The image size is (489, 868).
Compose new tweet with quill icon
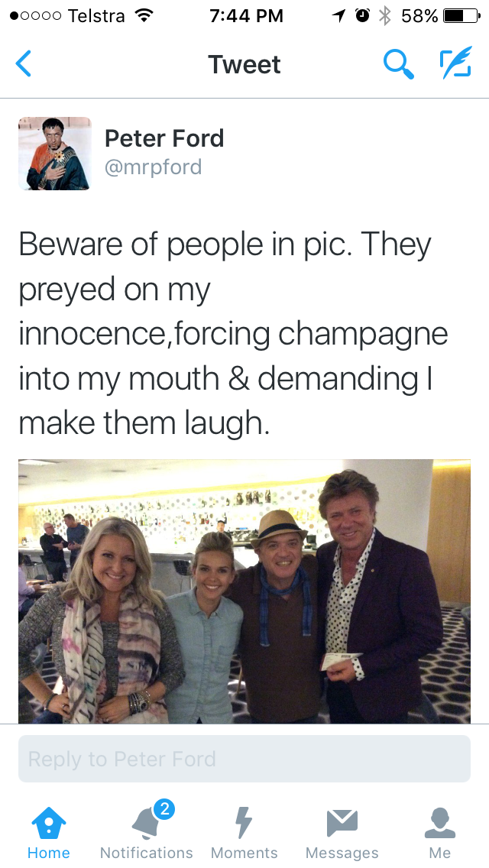tap(456, 62)
